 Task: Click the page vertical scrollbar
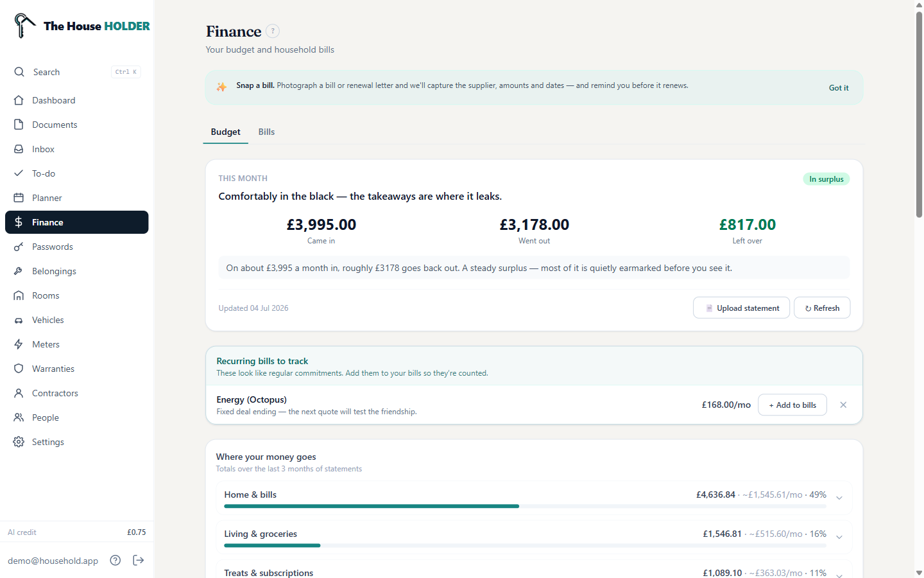[x=919, y=114]
